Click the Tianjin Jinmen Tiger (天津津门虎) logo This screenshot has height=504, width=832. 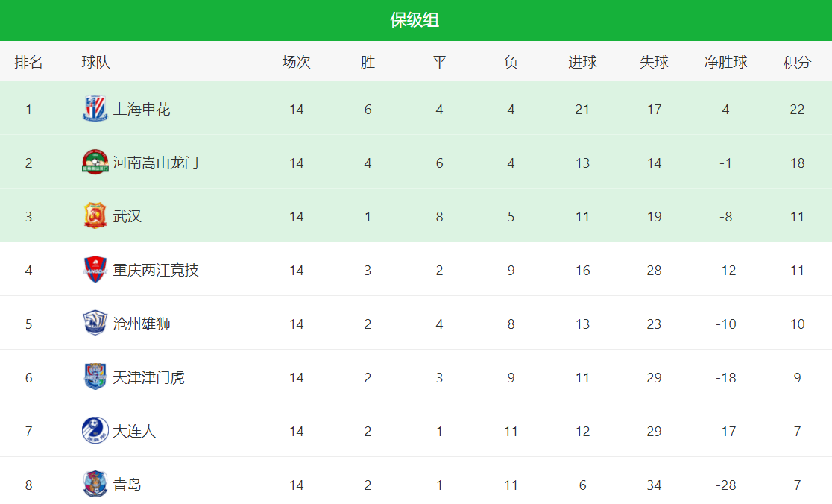point(95,377)
